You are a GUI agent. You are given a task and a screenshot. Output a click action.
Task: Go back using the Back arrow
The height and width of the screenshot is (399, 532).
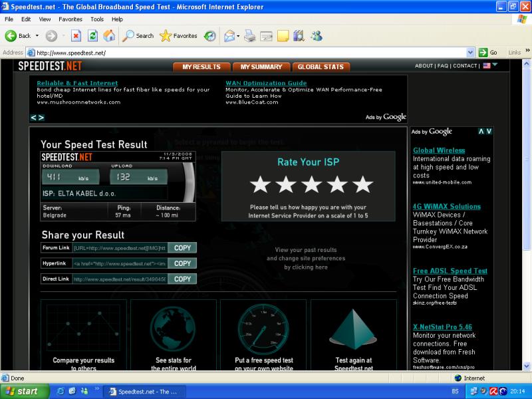tap(11, 36)
